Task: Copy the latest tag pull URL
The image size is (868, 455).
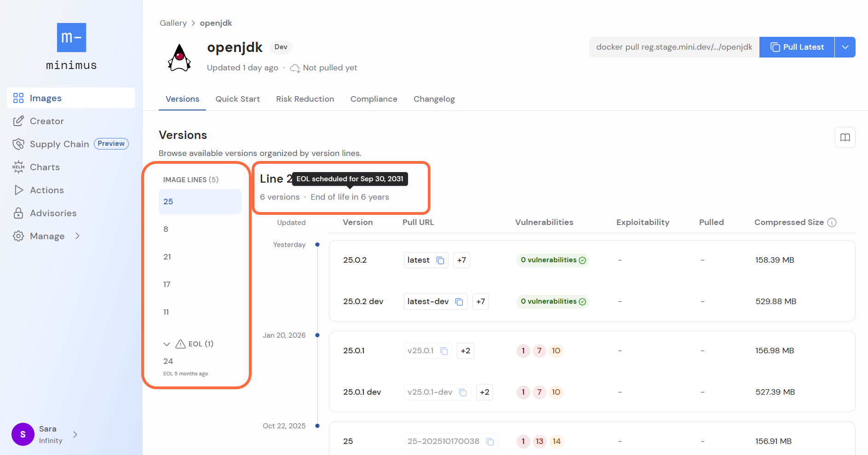Action: coord(440,260)
